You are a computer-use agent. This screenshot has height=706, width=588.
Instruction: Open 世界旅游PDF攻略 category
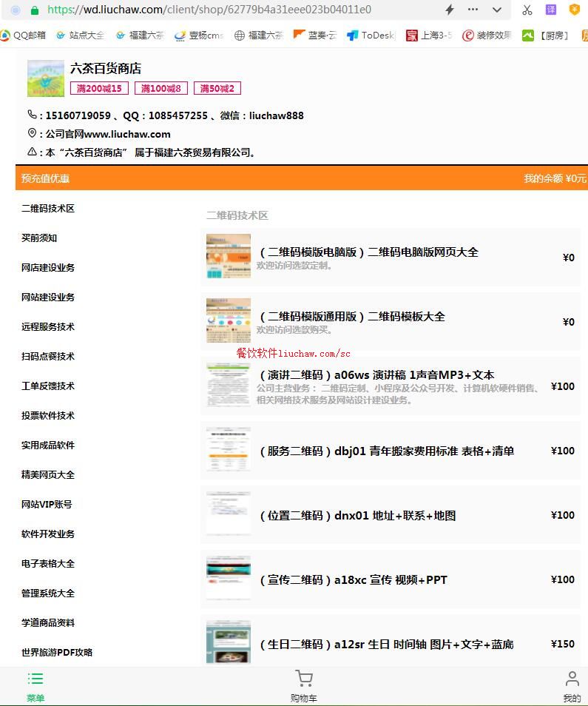click(57, 652)
